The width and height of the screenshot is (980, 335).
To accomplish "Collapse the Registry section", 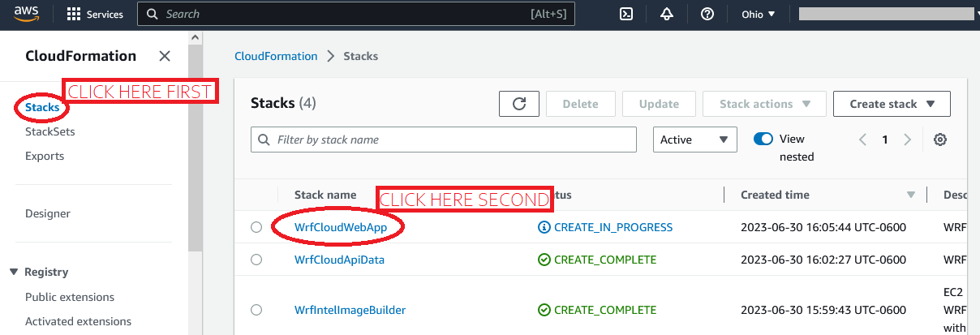I will (x=14, y=272).
